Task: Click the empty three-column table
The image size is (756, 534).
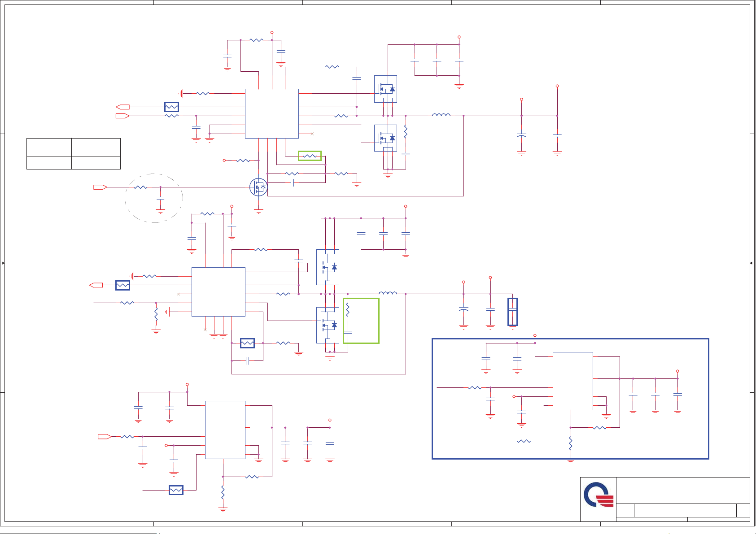Action: pos(74,154)
